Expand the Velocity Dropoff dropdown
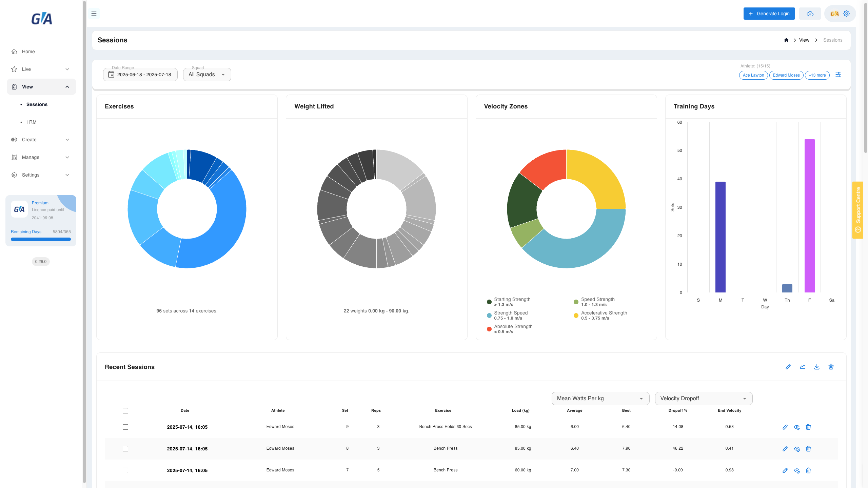868x488 pixels. [x=704, y=399]
